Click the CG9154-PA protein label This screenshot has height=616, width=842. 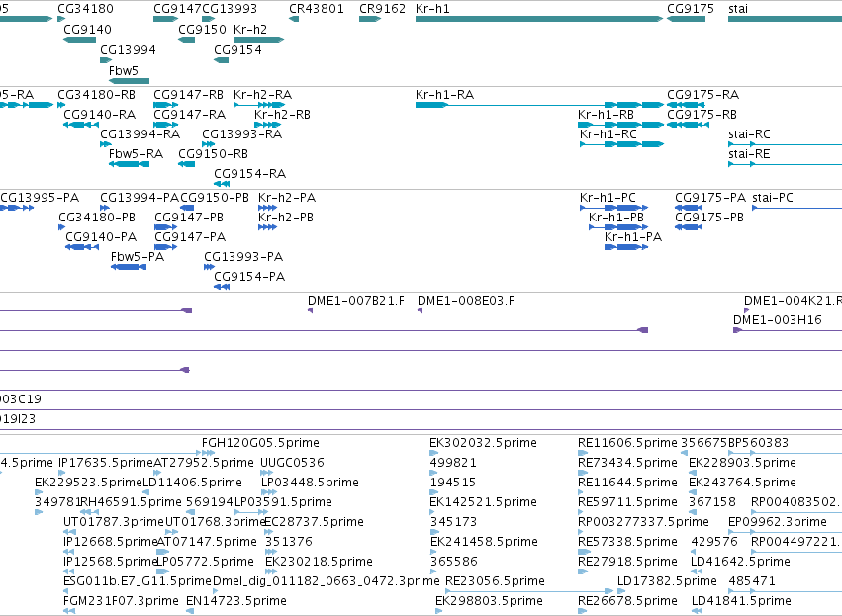click(x=249, y=277)
